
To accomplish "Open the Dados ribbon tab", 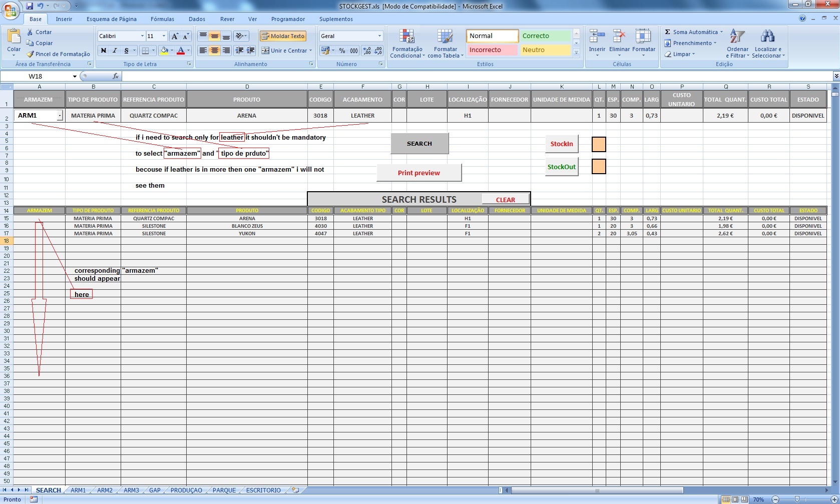I will [197, 19].
